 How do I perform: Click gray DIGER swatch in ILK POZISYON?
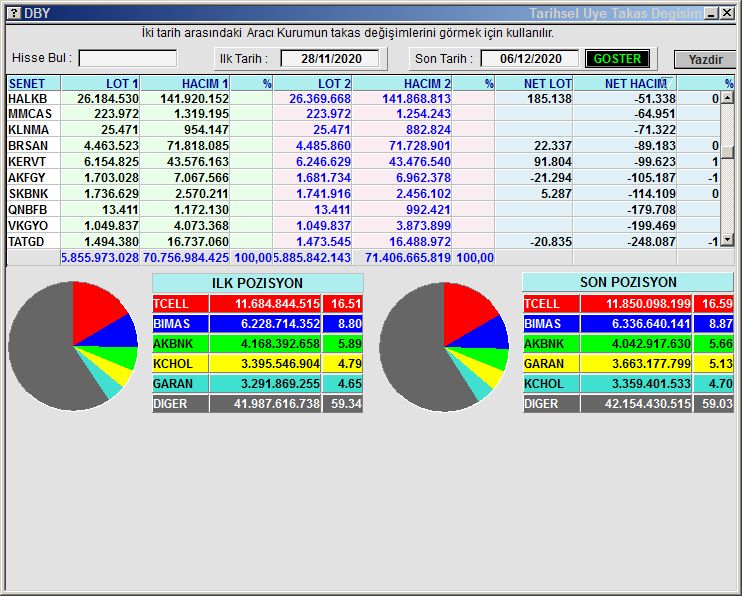click(x=180, y=404)
